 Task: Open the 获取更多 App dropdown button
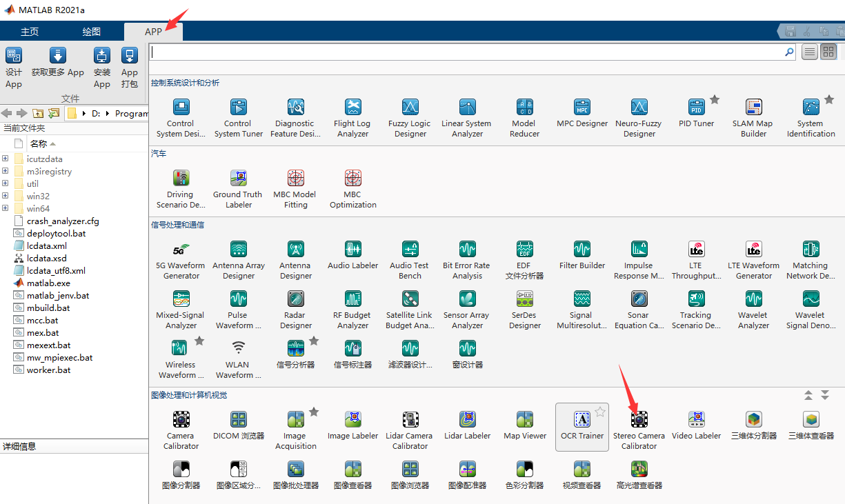[58, 61]
